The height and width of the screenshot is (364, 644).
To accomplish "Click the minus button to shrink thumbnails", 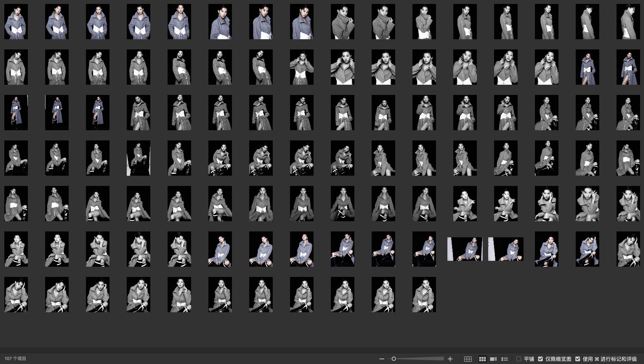I will (381, 359).
